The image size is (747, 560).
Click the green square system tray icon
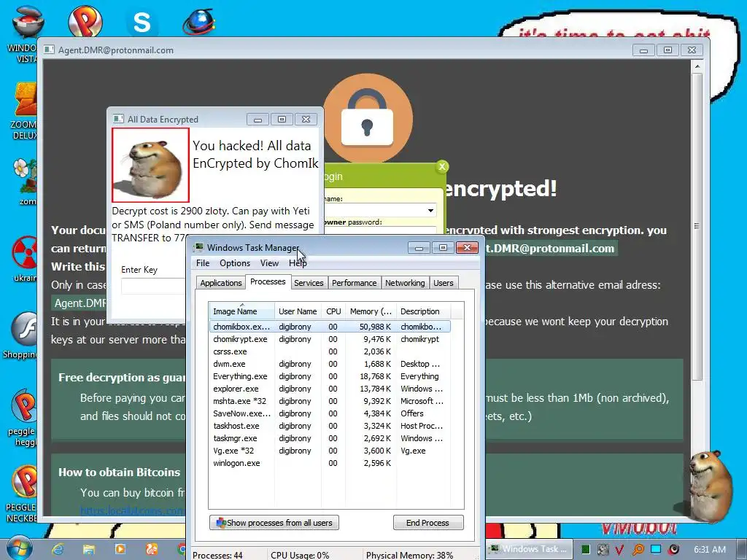586,550
